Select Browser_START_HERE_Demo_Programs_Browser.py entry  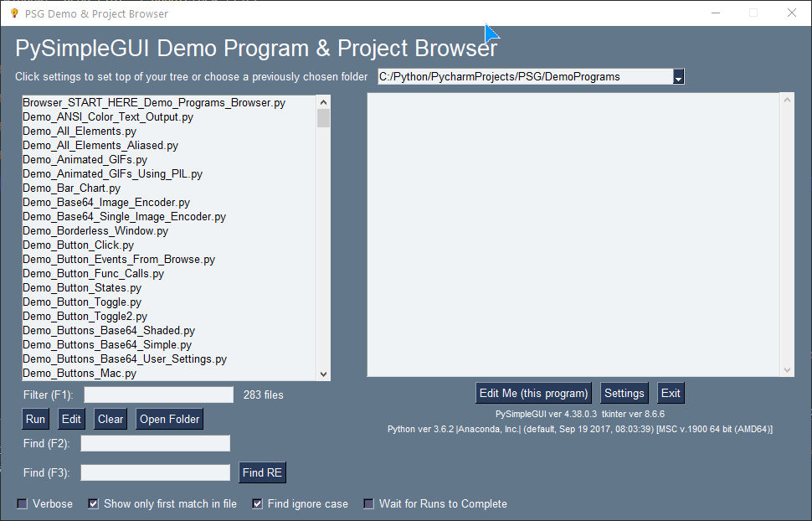tap(156, 102)
